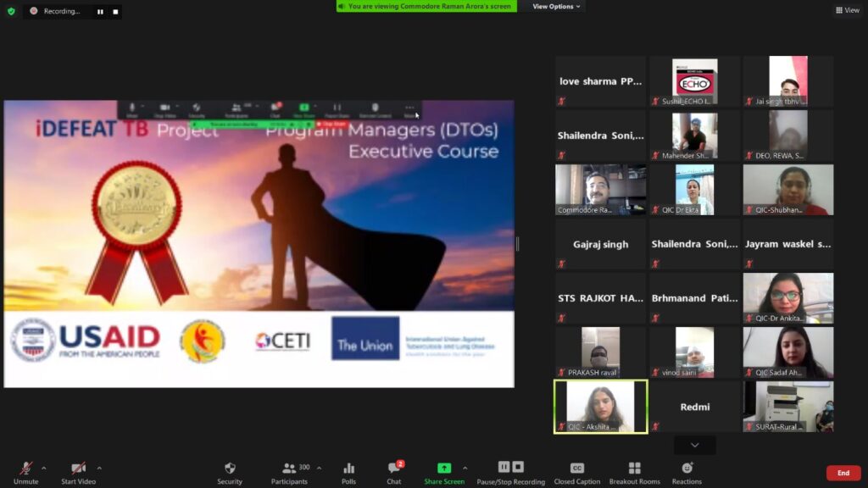This screenshot has height=488, width=868.
Task: Open Closed Caption settings
Action: pyautogui.click(x=576, y=472)
